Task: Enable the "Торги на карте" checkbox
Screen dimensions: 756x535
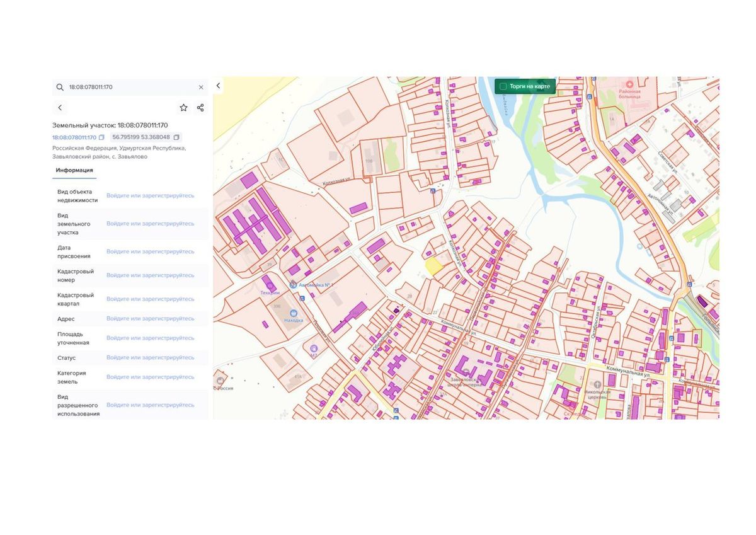Action: coord(503,86)
